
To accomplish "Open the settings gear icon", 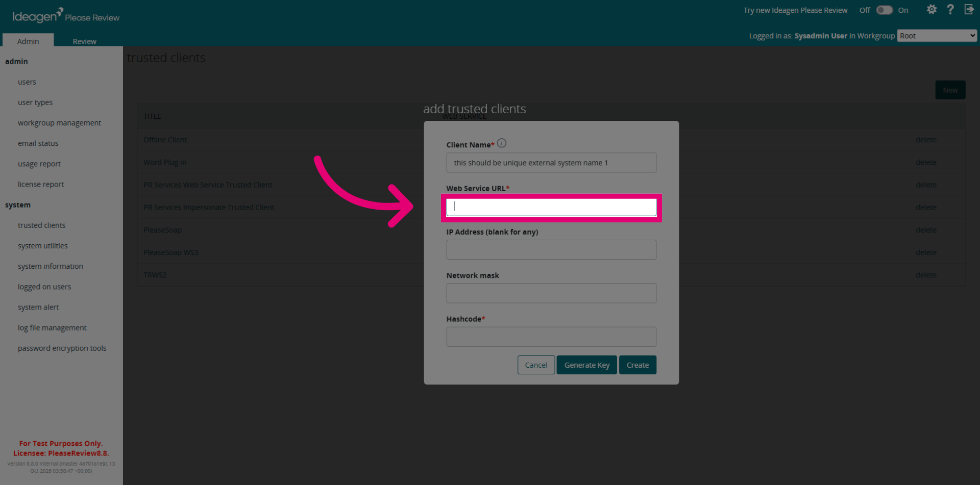I will click(x=932, y=10).
